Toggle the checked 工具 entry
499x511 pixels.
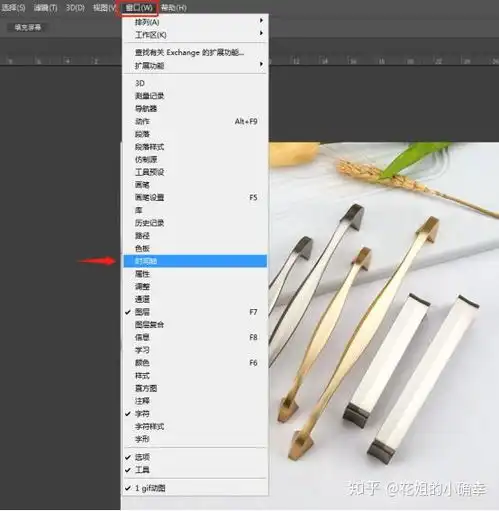195,470
